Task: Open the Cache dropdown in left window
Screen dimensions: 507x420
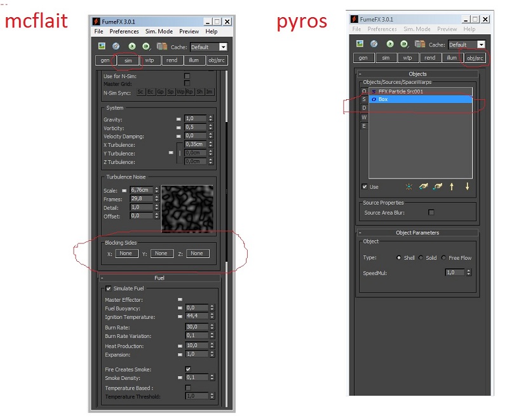Action: coord(223,47)
